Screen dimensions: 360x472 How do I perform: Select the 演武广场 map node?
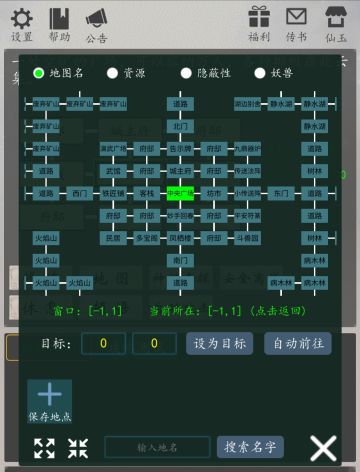(x=113, y=149)
